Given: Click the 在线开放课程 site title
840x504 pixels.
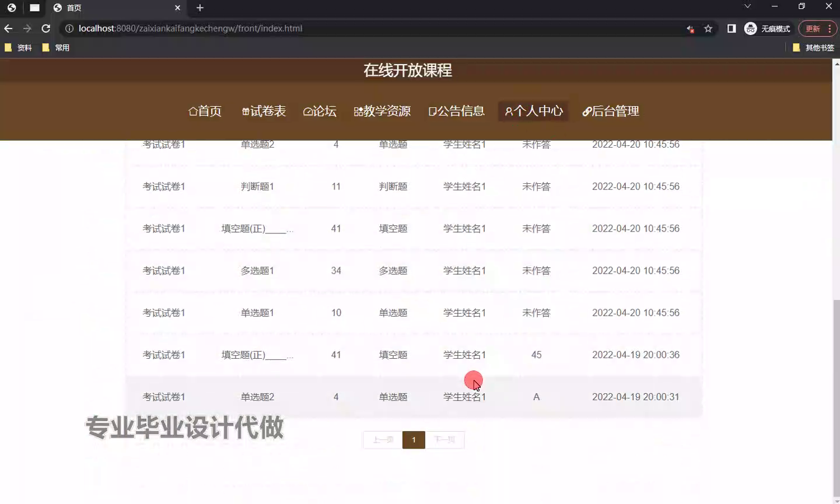Looking at the screenshot, I should pyautogui.click(x=408, y=71).
